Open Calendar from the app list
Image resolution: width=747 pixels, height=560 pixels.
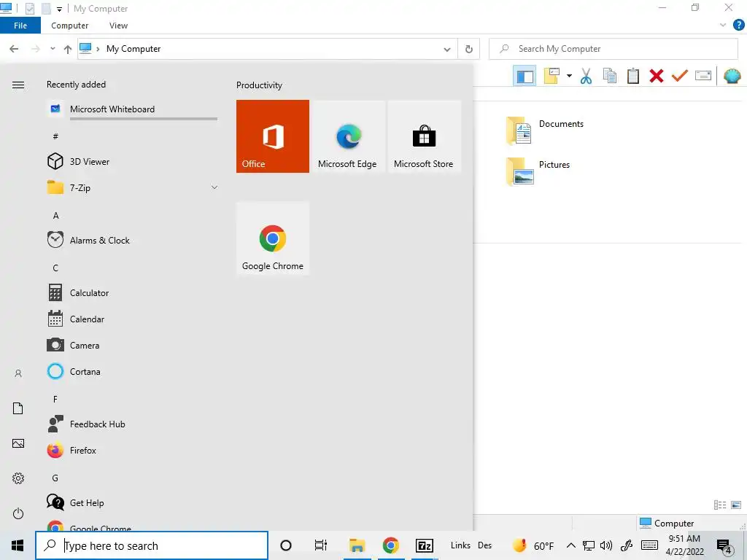(x=133, y=319)
